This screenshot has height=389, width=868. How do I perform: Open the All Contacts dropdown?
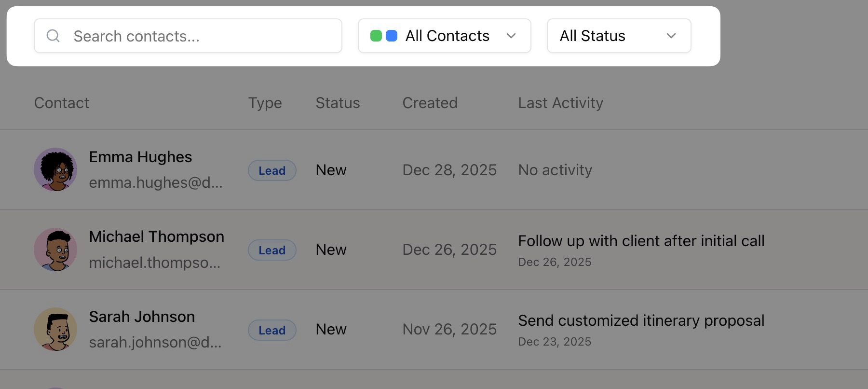point(444,36)
